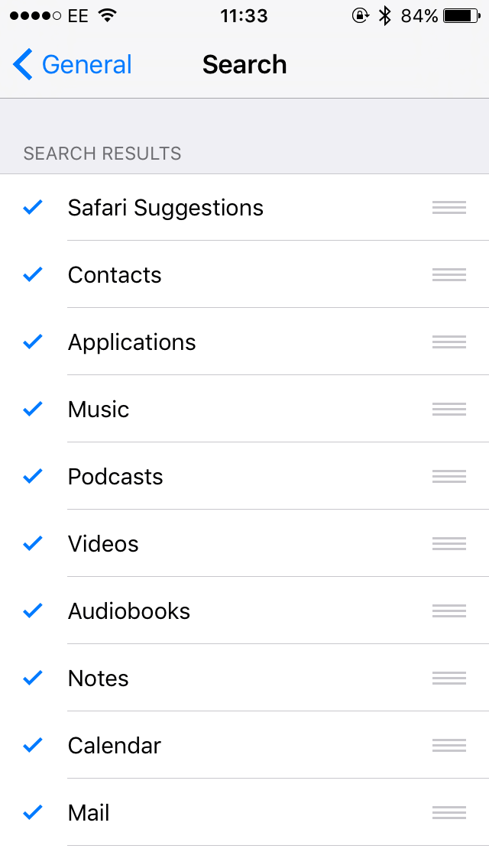The height and width of the screenshot is (868, 489).
Task: Tap the reorder handle beside Applications
Action: click(449, 342)
